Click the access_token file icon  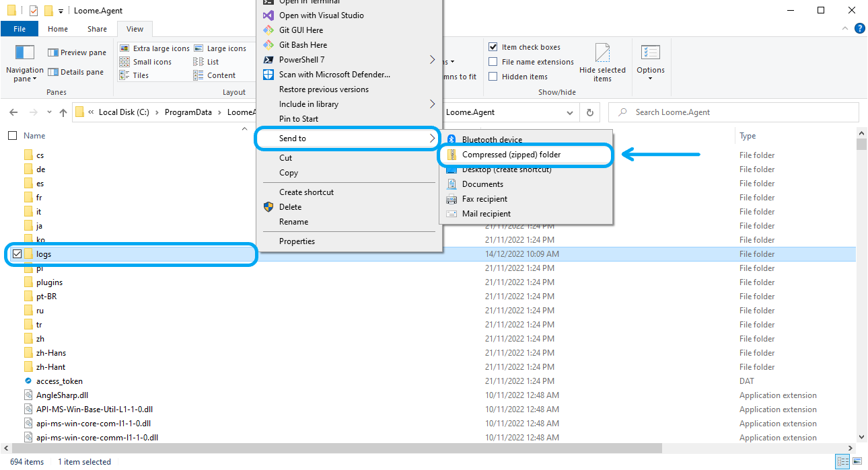click(28, 381)
